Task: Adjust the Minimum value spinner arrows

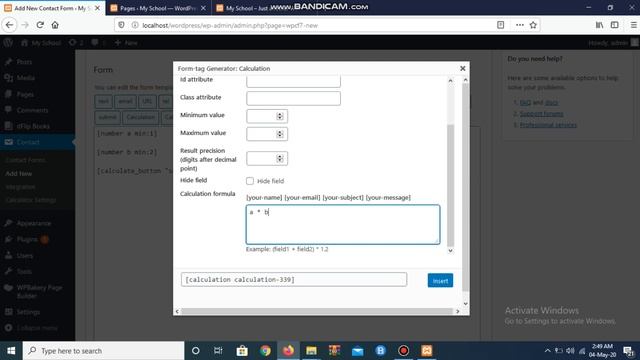Action: coord(280,116)
